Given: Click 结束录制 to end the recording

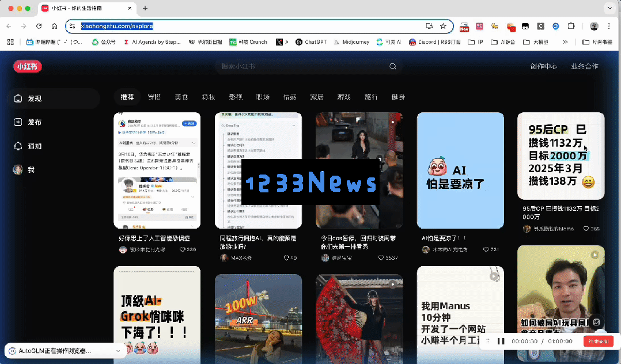Looking at the screenshot, I should (599, 341).
